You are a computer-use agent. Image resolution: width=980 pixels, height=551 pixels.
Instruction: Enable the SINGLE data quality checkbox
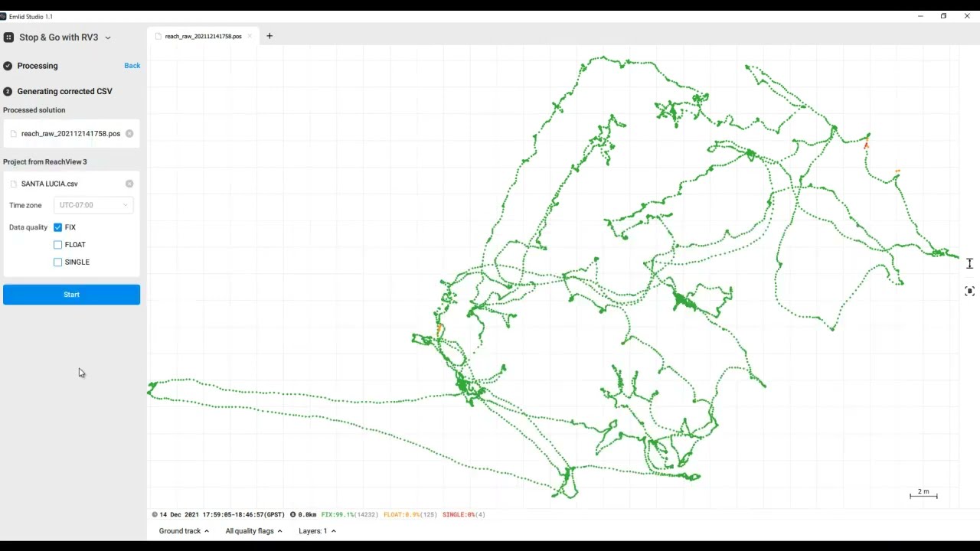click(58, 262)
